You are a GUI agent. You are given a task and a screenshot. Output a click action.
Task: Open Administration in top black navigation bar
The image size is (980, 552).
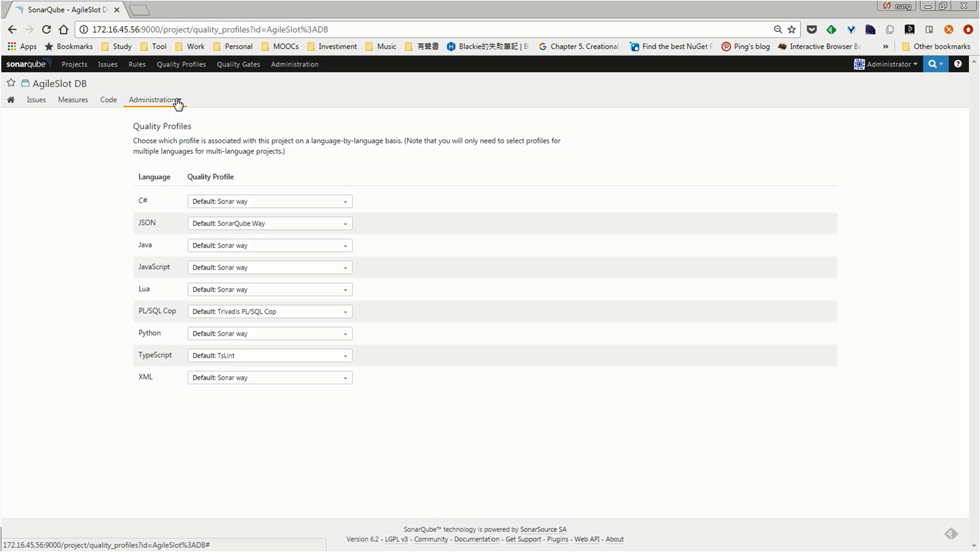[x=294, y=64]
